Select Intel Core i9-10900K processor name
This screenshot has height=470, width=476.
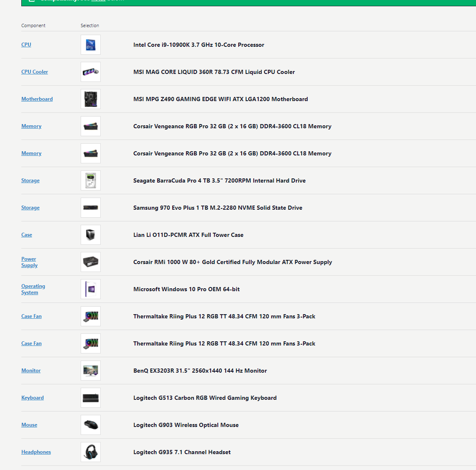pyautogui.click(x=199, y=45)
